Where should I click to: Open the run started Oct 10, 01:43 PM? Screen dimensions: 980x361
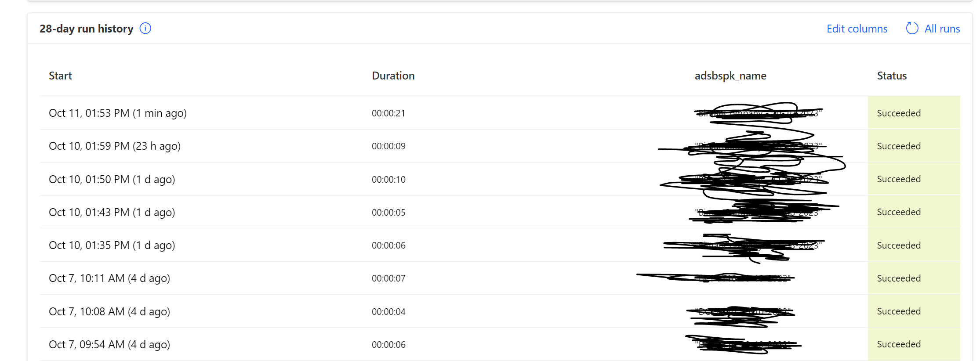pos(112,213)
